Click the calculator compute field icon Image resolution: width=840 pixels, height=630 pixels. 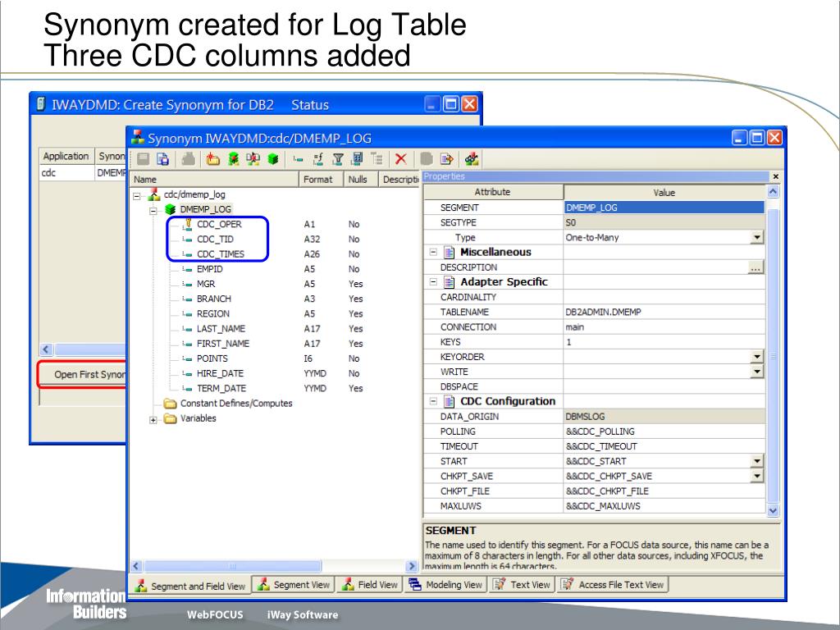[358, 160]
